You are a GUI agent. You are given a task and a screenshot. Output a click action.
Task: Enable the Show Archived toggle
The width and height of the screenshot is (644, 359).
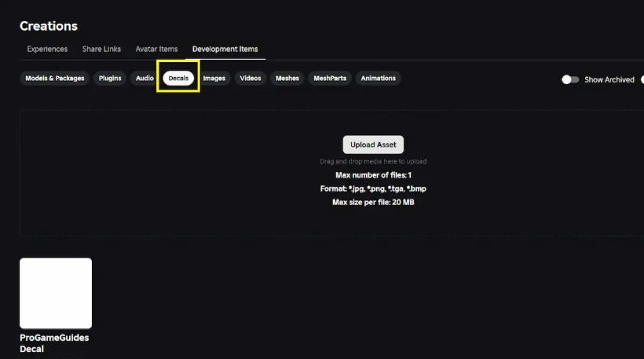[x=570, y=79]
